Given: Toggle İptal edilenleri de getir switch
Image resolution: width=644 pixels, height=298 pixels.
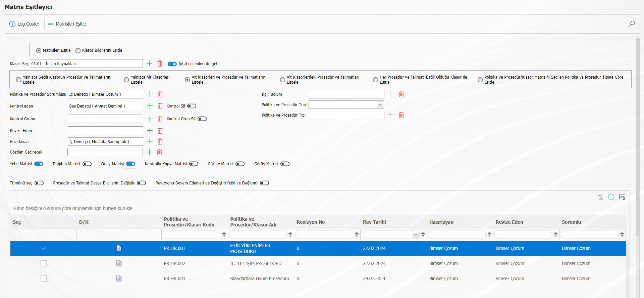Looking at the screenshot, I should (172, 64).
